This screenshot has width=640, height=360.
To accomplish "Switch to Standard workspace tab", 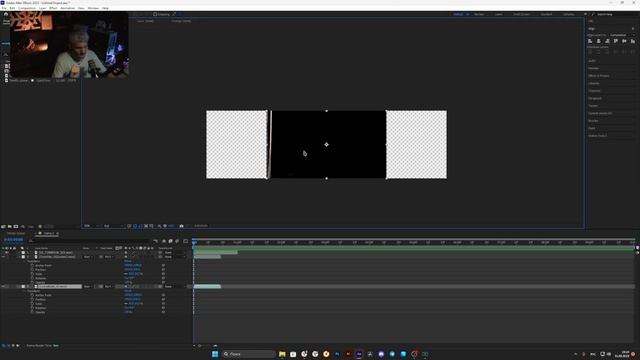I will click(x=546, y=14).
